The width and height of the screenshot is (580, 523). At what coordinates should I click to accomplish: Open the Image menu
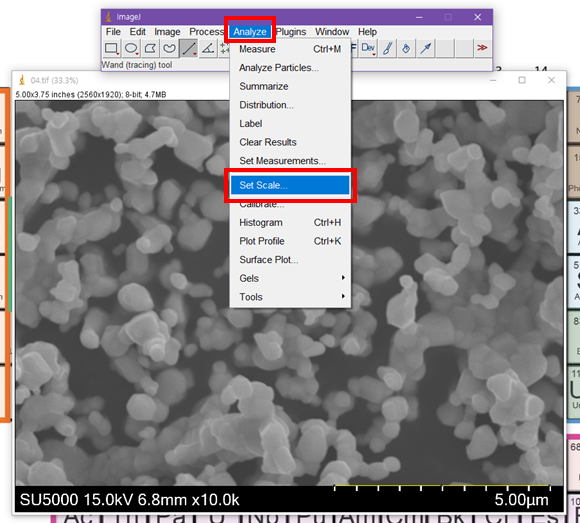(x=167, y=32)
